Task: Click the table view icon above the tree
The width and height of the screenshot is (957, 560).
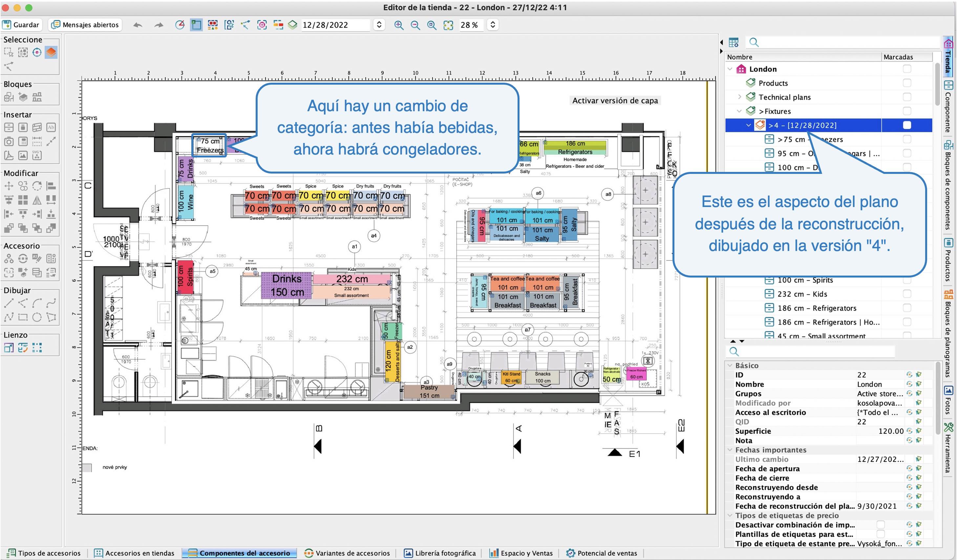Action: click(734, 43)
